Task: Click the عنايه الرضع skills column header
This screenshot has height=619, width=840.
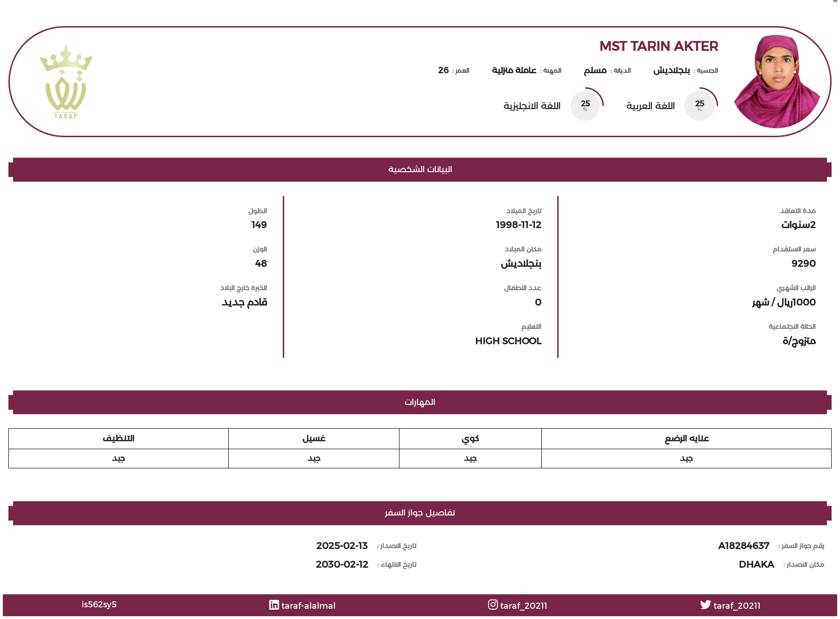Action: 686,438
